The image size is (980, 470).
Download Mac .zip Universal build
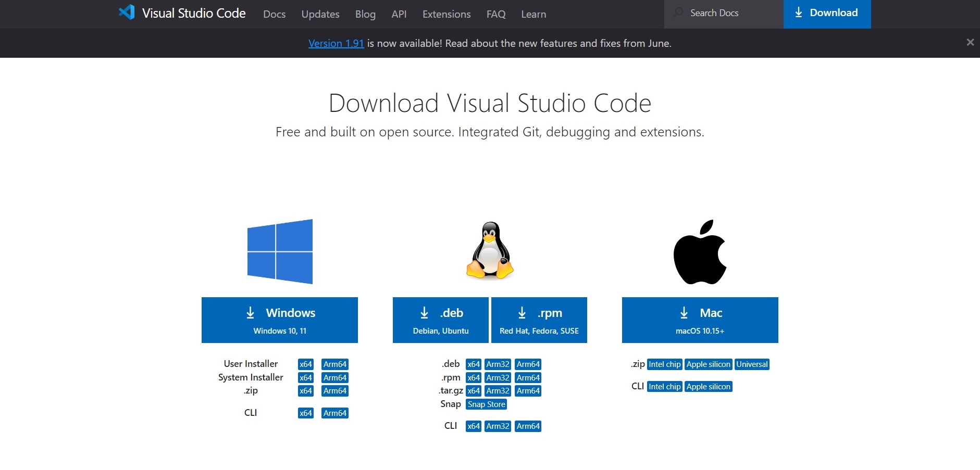coord(752,364)
